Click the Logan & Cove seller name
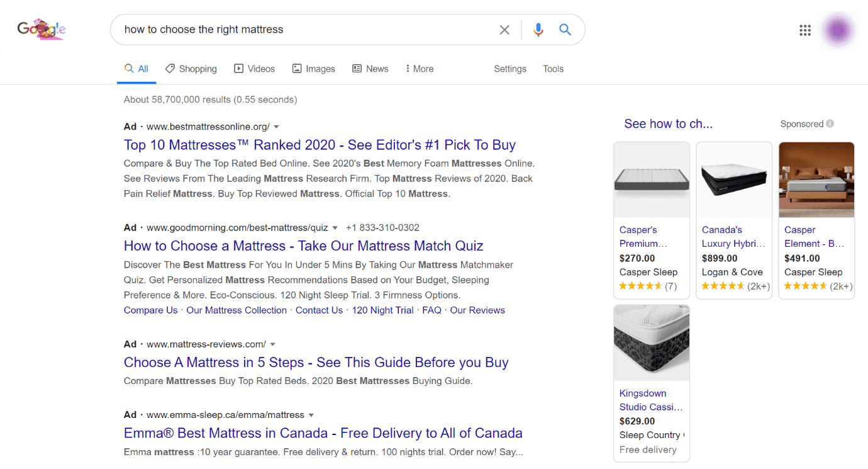 pyautogui.click(x=732, y=272)
